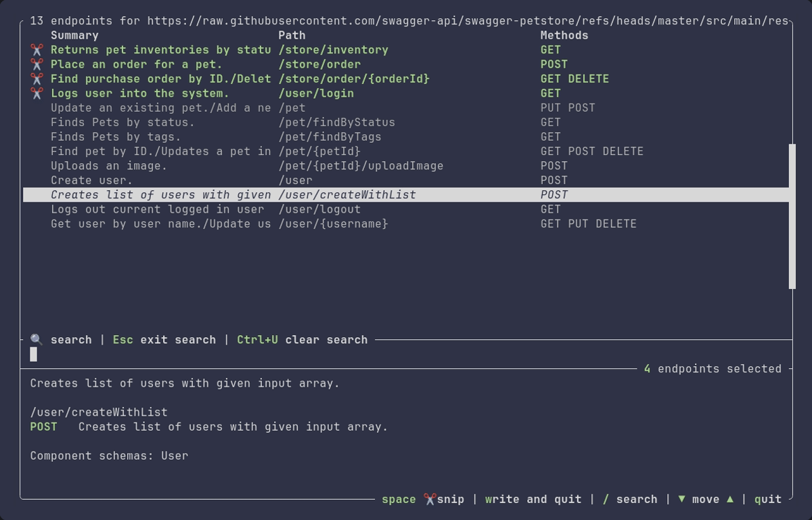Click the Summary column header
Viewport: 812px width, 520px height.
(x=74, y=35)
